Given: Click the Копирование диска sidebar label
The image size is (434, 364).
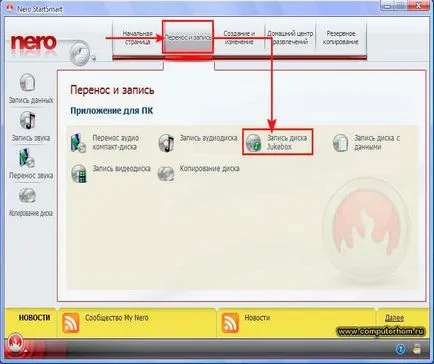Looking at the screenshot, I should tap(31, 213).
